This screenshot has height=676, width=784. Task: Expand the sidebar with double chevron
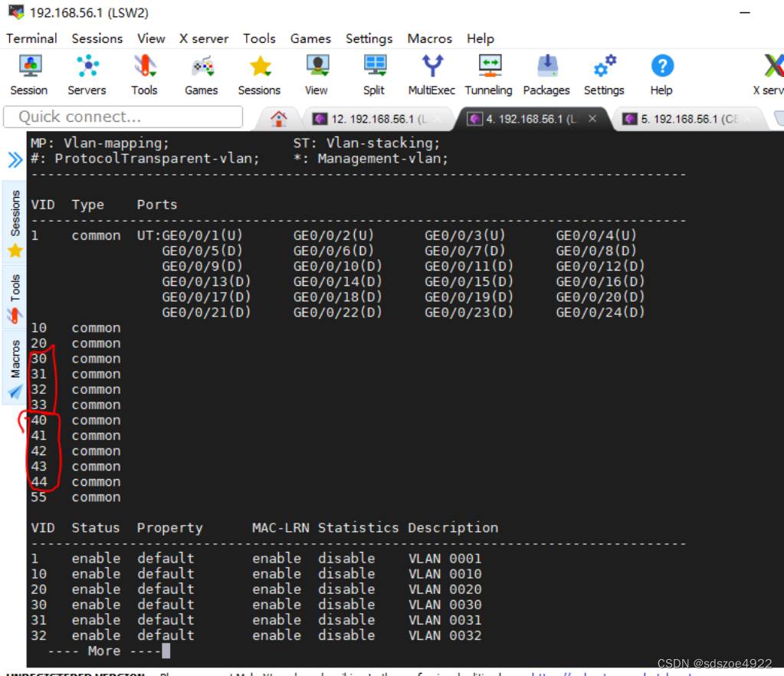pyautogui.click(x=15, y=160)
